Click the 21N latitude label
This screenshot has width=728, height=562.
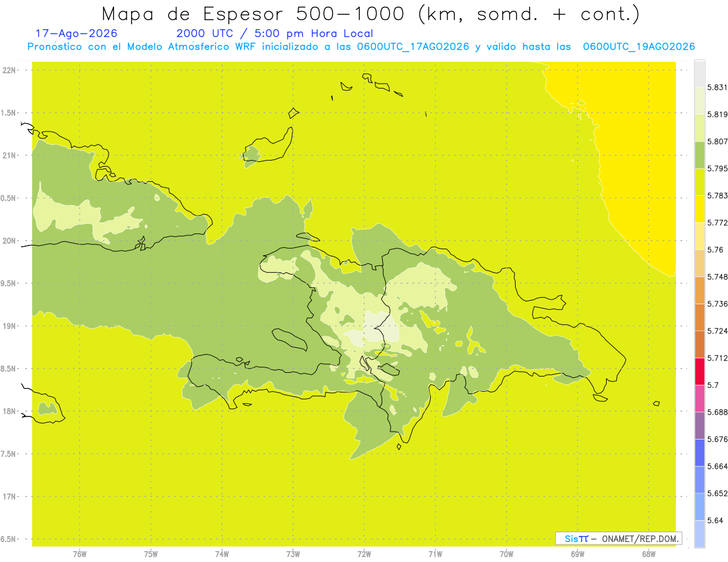point(10,156)
